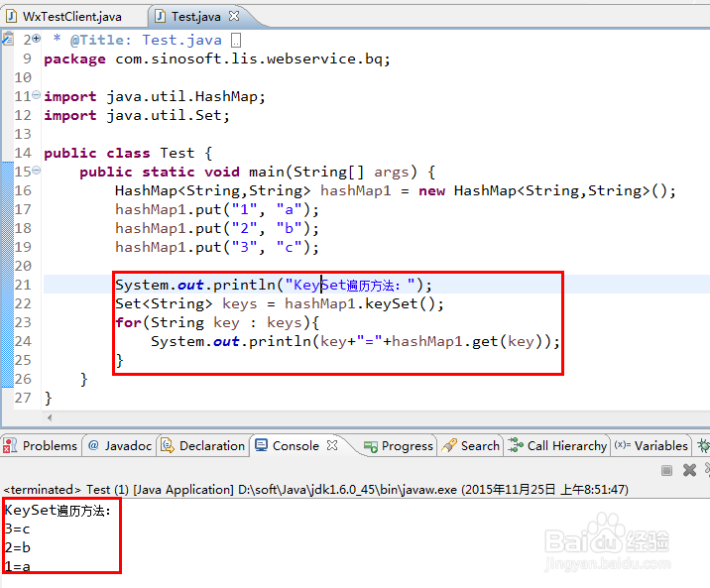Expand the folded header comment at line 2
Viewport: 710px width, 588px height.
click(37, 39)
